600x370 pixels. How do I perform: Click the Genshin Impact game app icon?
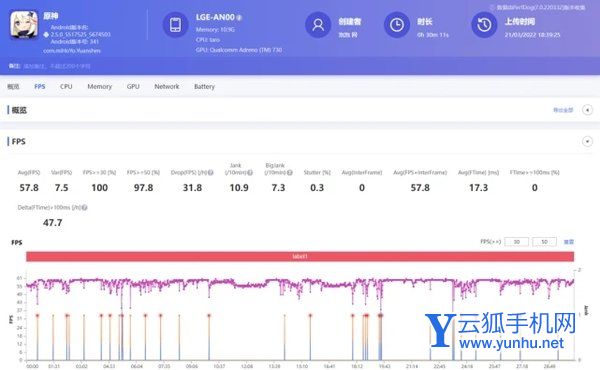pyautogui.click(x=24, y=25)
